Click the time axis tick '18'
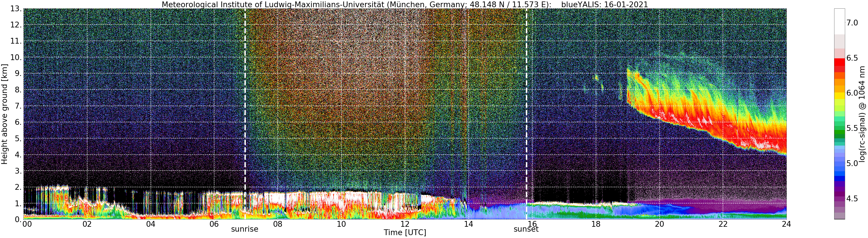Viewport: 868px width, 238px height. [596, 224]
